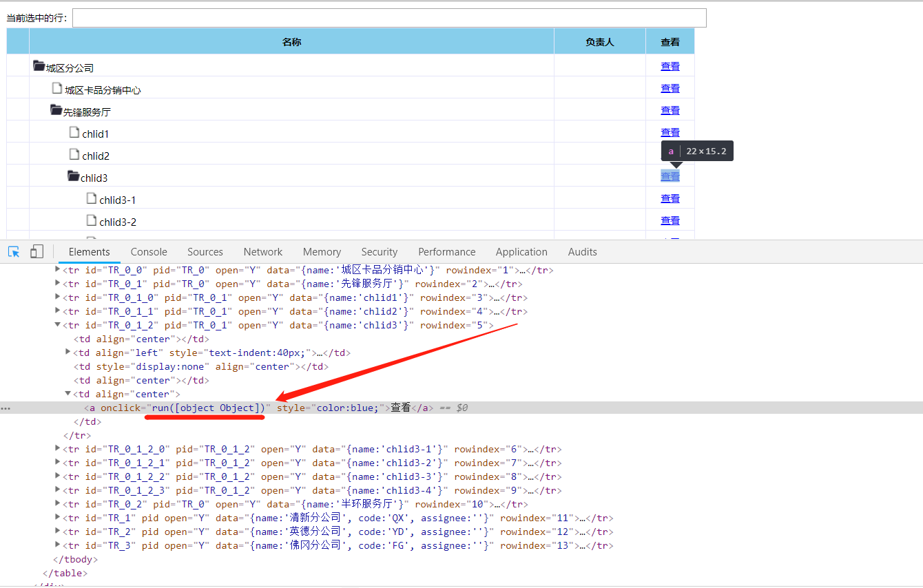
Task: Collapse the td containing the onclick anchor
Action: (68, 394)
